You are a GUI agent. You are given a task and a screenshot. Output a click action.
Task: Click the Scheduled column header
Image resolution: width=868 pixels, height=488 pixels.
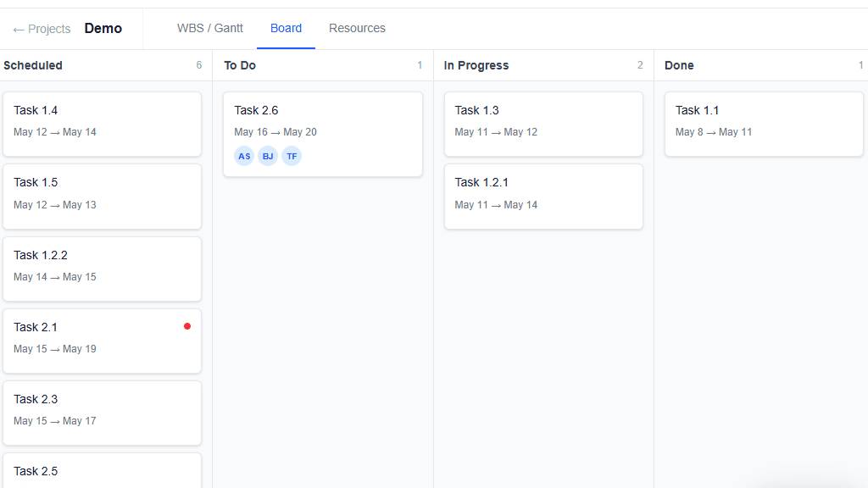tap(33, 65)
